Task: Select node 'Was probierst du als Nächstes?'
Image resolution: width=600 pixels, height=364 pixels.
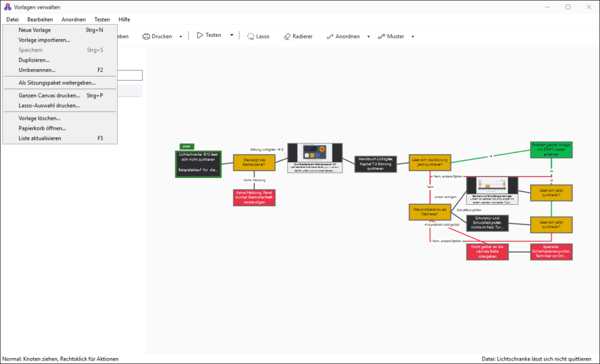Action: pos(429,212)
